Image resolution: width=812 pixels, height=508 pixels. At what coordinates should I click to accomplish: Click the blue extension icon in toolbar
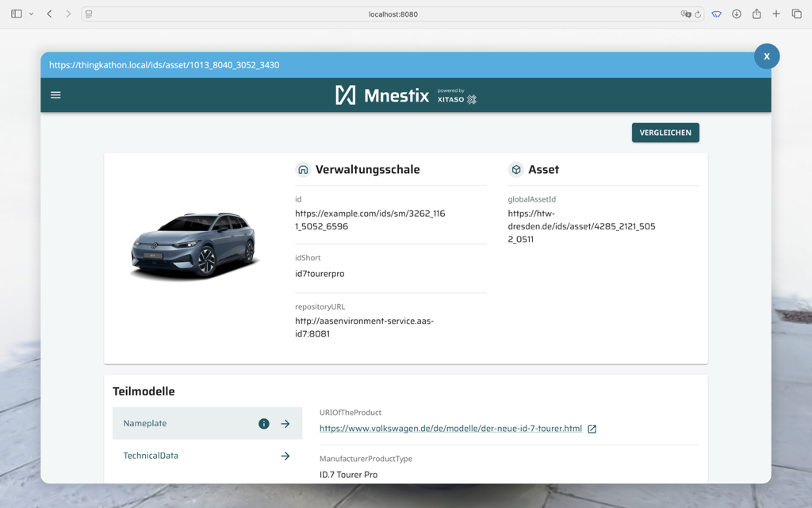[717, 14]
